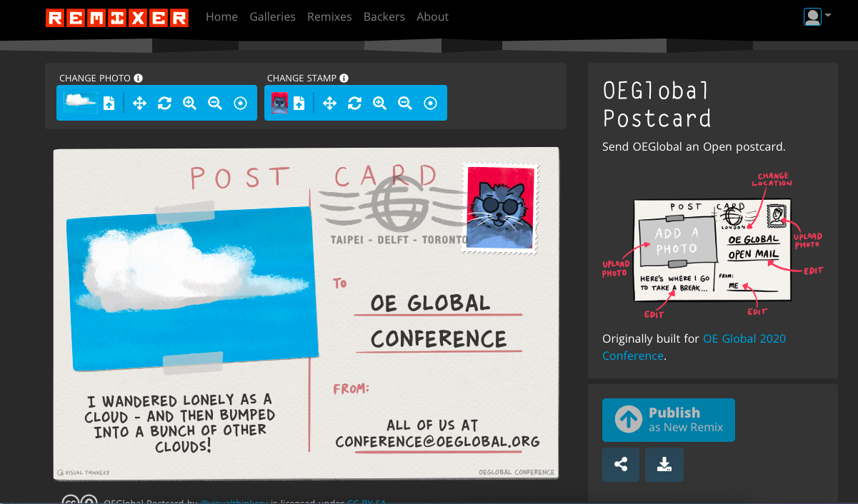Reset the photo with the target icon
This screenshot has height=504, width=858.
pos(240,104)
